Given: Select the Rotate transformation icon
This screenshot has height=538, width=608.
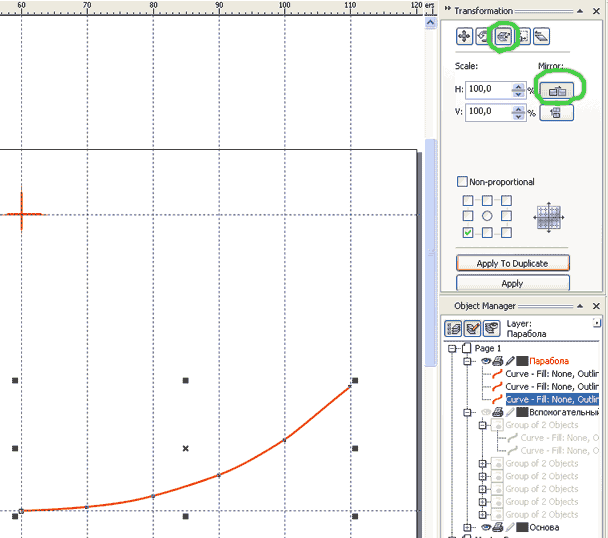Looking at the screenshot, I should tap(483, 36).
